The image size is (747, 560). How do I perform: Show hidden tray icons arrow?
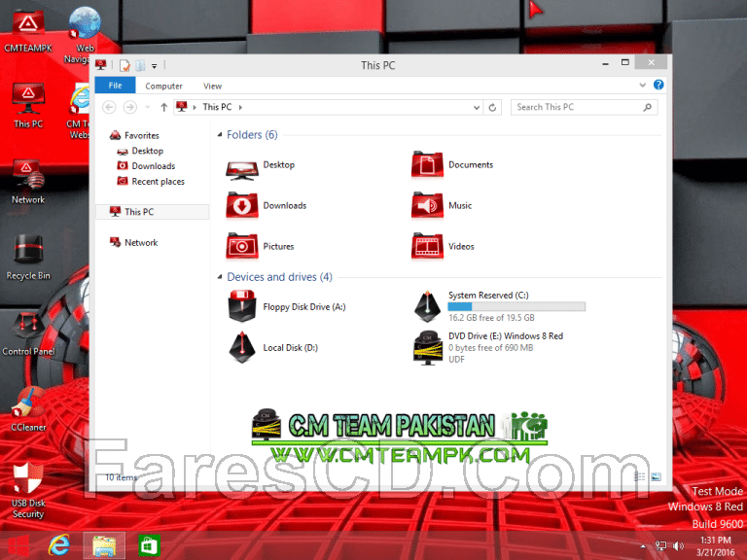(643, 546)
